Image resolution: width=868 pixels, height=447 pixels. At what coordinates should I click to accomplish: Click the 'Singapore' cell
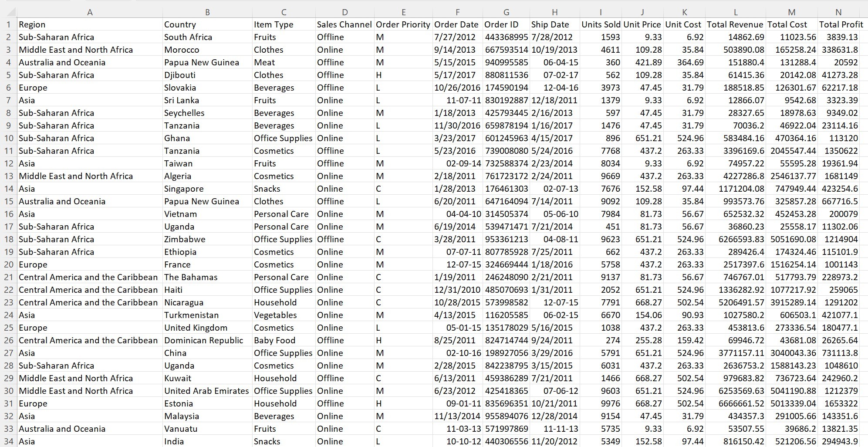pos(207,189)
